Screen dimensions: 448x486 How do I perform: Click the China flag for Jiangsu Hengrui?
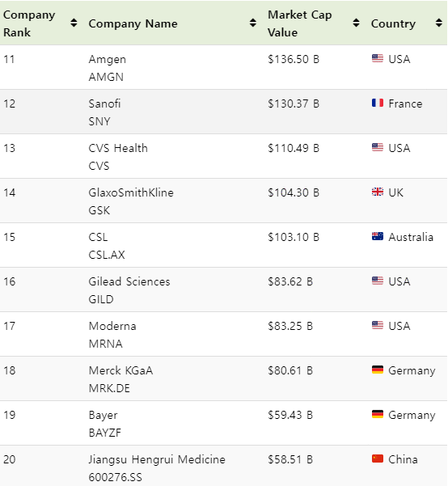378,459
